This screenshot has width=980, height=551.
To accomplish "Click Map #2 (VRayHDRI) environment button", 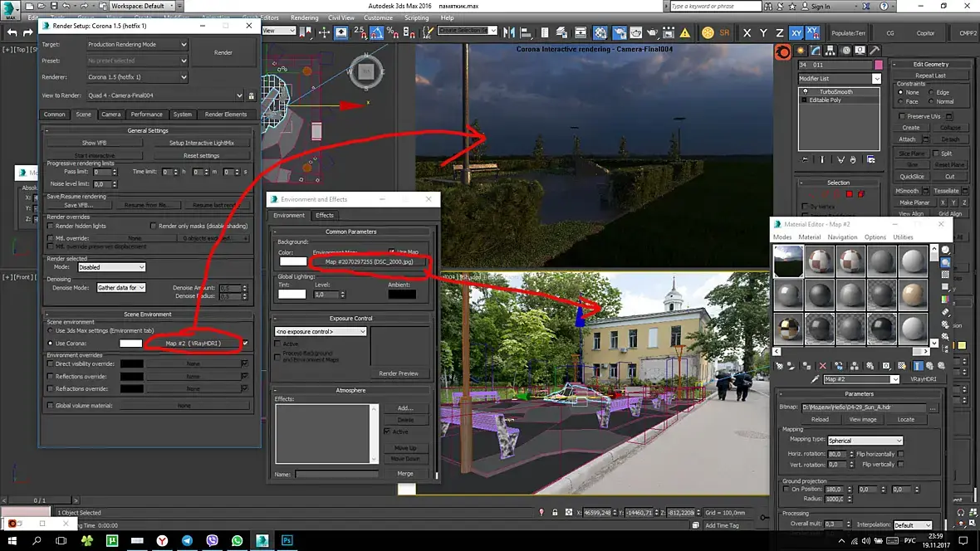I will 194,343.
